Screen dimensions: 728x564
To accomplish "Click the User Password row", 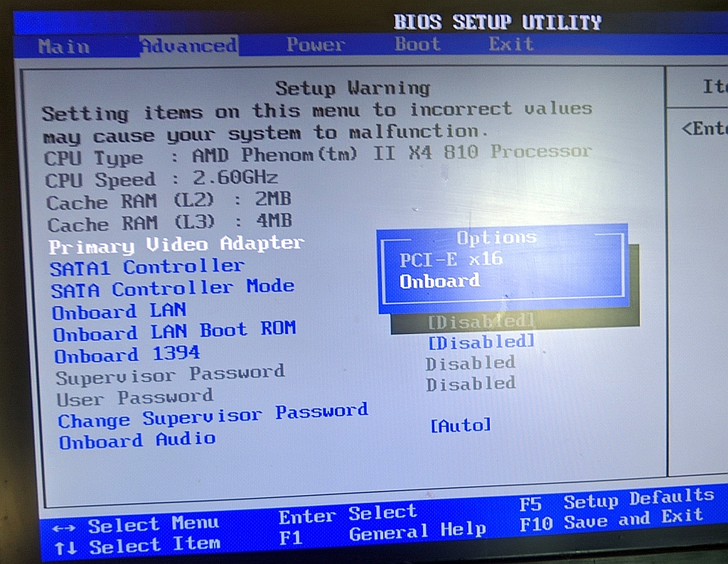I will [x=134, y=398].
